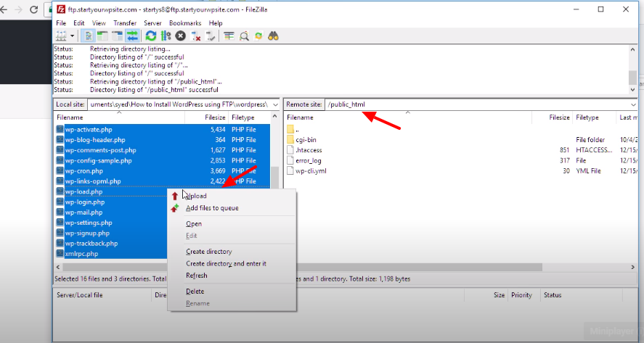Select wp-signup.php local file

[87, 234]
